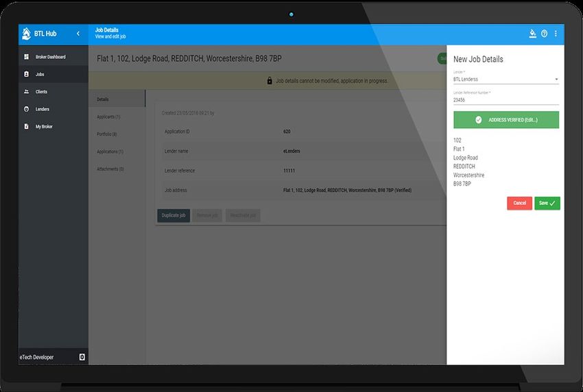Click the My Broker document icon
The width and height of the screenshot is (583, 392).
pos(26,126)
